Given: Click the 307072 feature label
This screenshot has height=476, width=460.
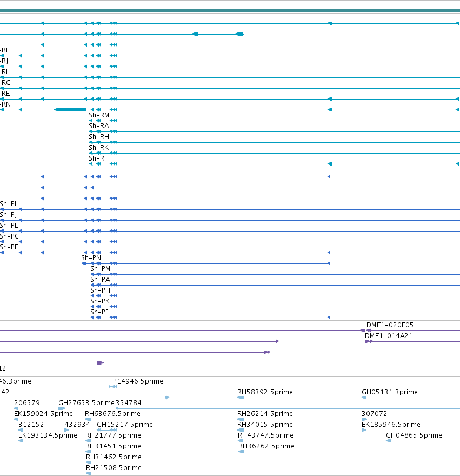Looking at the screenshot, I should (375, 414).
